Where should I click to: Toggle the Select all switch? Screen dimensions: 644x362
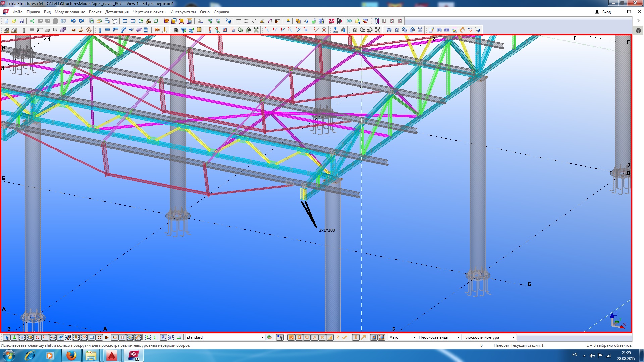6,337
